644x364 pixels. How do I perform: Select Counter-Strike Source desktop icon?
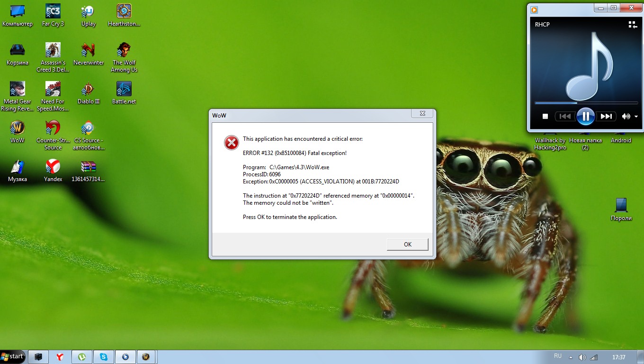click(x=53, y=136)
